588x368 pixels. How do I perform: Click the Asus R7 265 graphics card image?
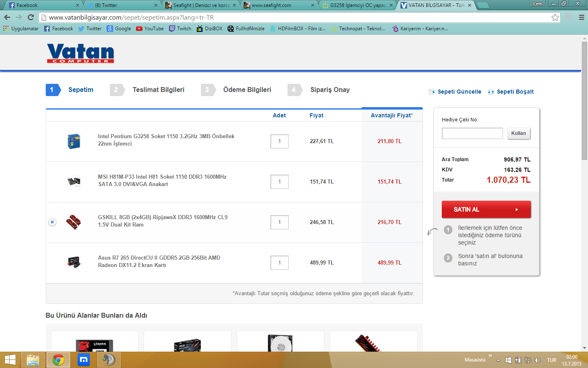click(x=74, y=262)
